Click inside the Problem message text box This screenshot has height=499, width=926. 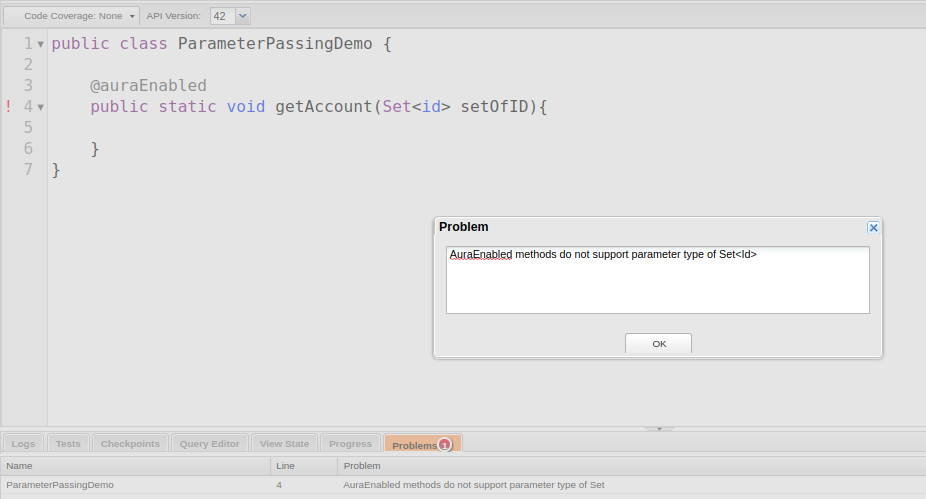tap(658, 280)
